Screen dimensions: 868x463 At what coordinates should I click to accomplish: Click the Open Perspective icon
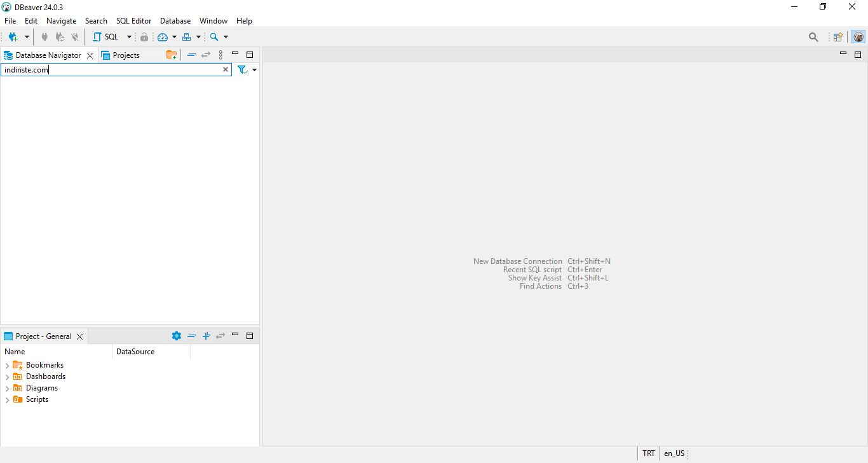coord(838,37)
